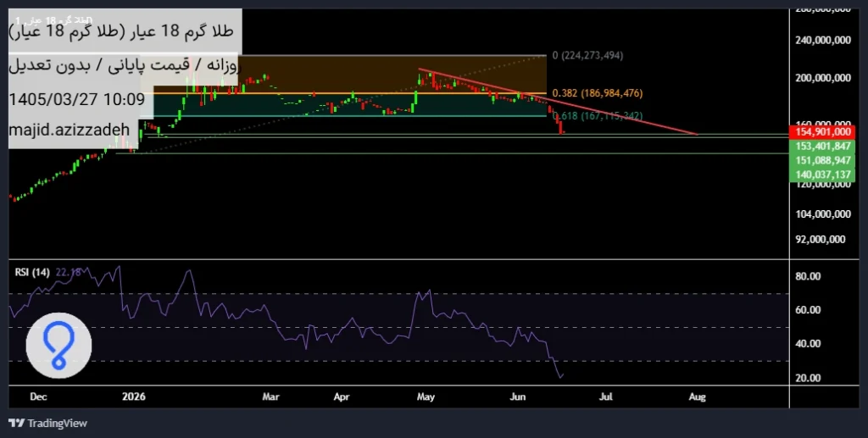Click the 200,000,000 price axis label
This screenshot has width=868, height=438.
[x=823, y=78]
